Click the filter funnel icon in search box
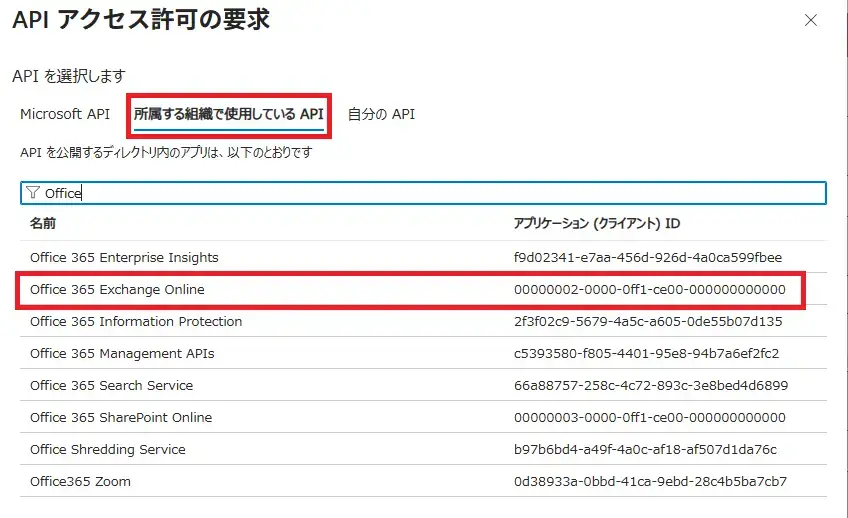The image size is (848, 518). pyautogui.click(x=33, y=193)
